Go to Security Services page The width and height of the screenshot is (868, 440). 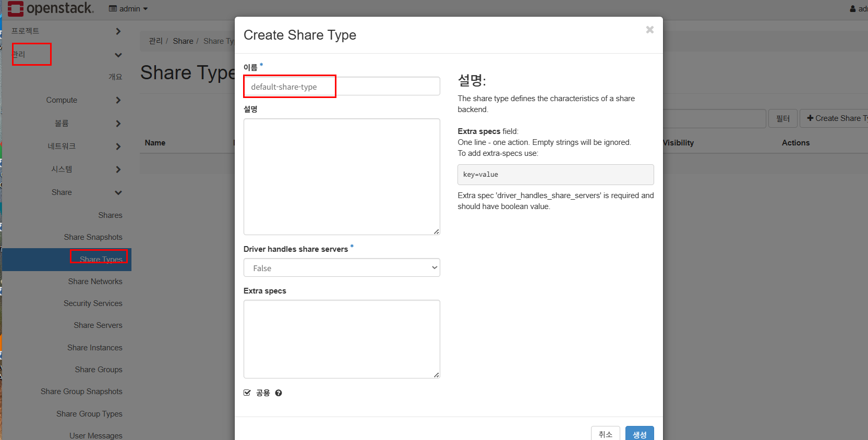pyautogui.click(x=93, y=303)
